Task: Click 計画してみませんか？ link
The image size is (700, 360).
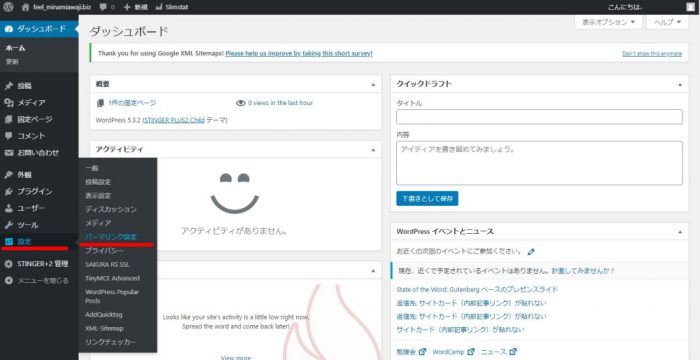Action: [583, 271]
